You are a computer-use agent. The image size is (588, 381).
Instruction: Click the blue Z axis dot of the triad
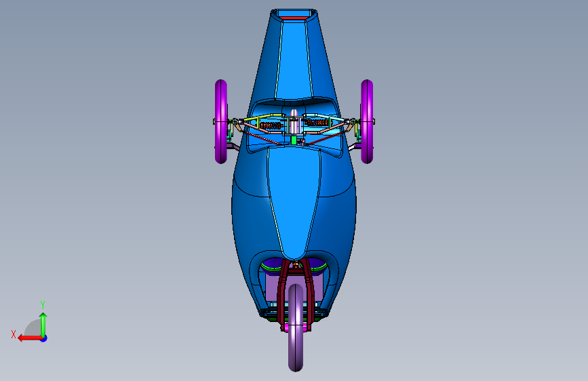pyautogui.click(x=44, y=338)
